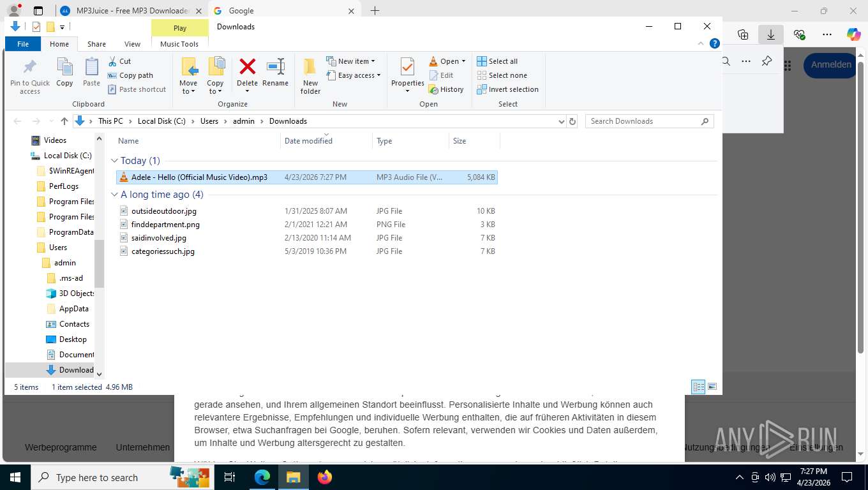Click the Paste ribbon icon

(x=92, y=73)
